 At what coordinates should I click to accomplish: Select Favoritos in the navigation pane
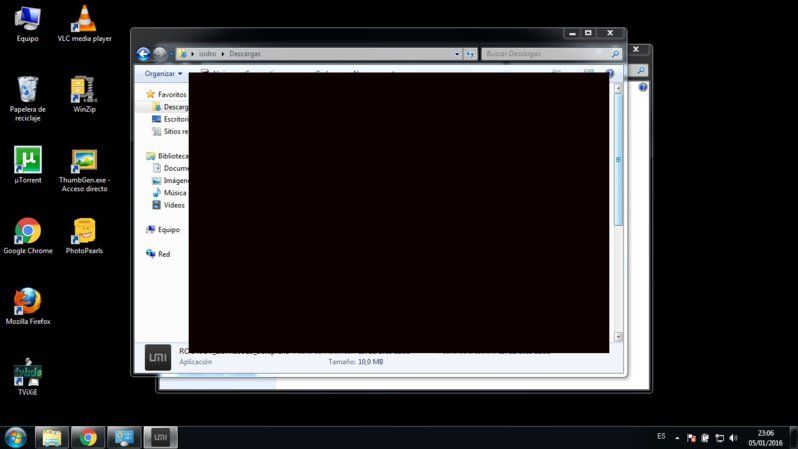[x=166, y=94]
